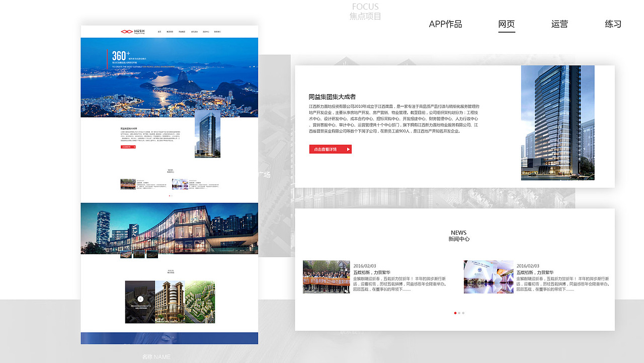Click the glass mall banner in small preview
Viewport: 644px width, 363px height.
tap(170, 229)
